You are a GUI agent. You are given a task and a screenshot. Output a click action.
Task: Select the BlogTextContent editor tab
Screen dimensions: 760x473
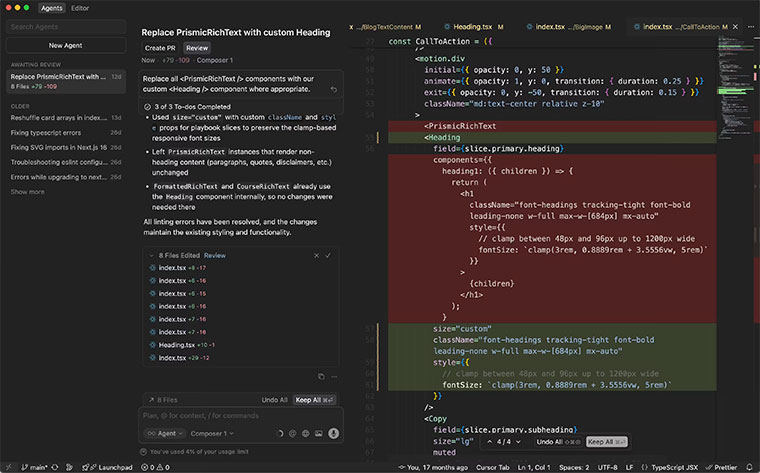[385, 27]
